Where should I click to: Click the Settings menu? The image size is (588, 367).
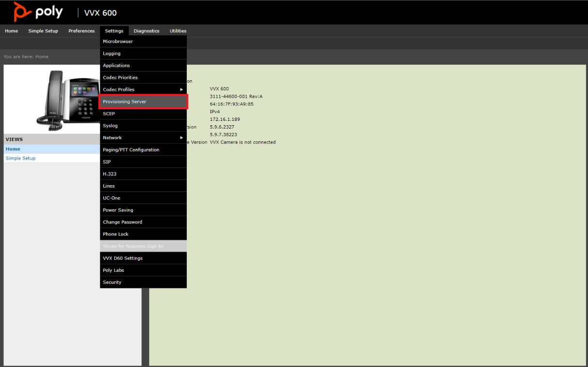click(114, 31)
